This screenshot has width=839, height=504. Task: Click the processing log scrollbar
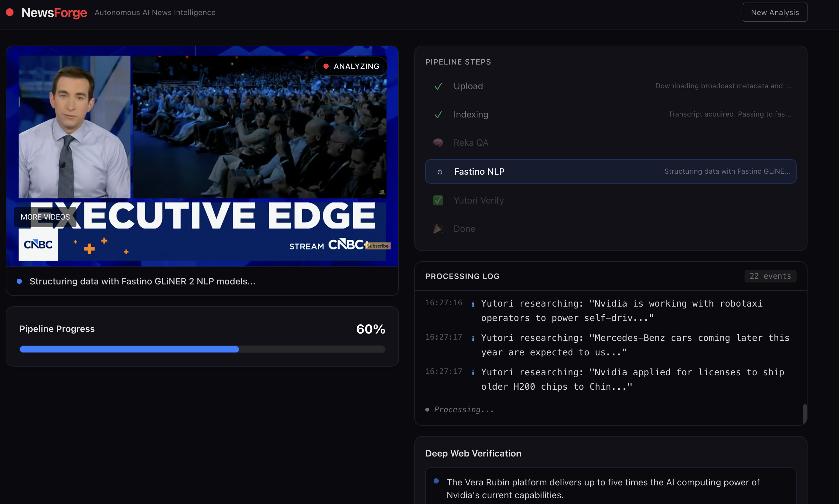point(804,413)
